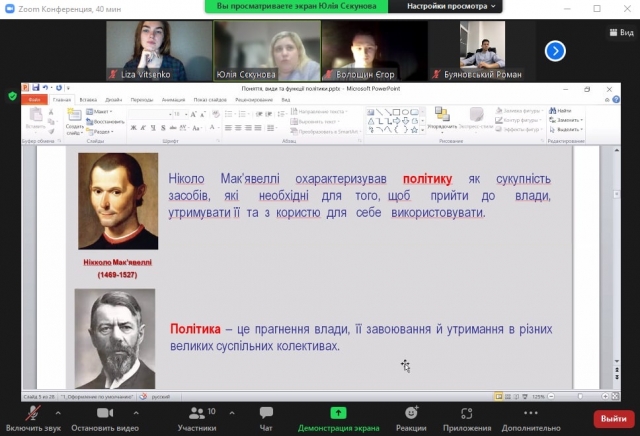Open the Вставка ribbon tab
Image resolution: width=640 pixels, height=436 pixels.
(89, 100)
